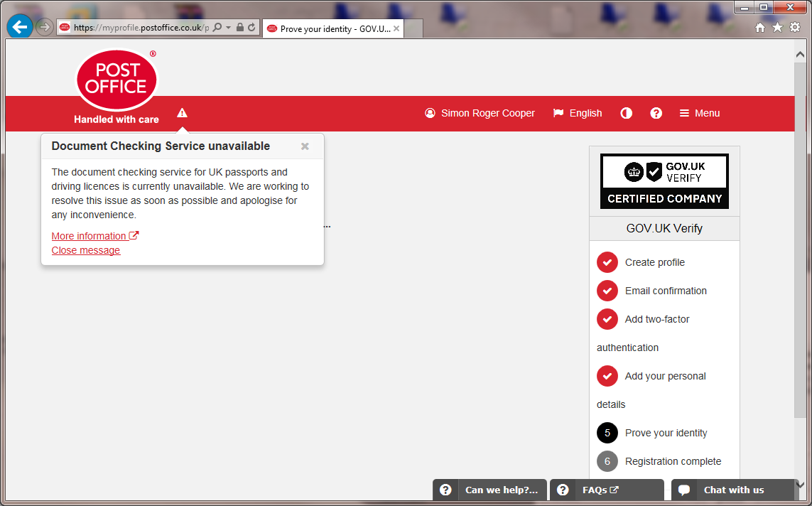Click Add your personal details checkmark
812x506 pixels.
click(607, 377)
